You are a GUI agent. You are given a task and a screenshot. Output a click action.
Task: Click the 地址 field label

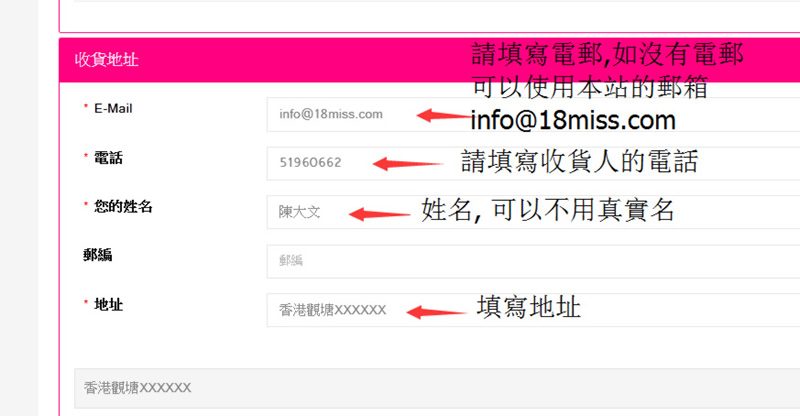(108, 304)
